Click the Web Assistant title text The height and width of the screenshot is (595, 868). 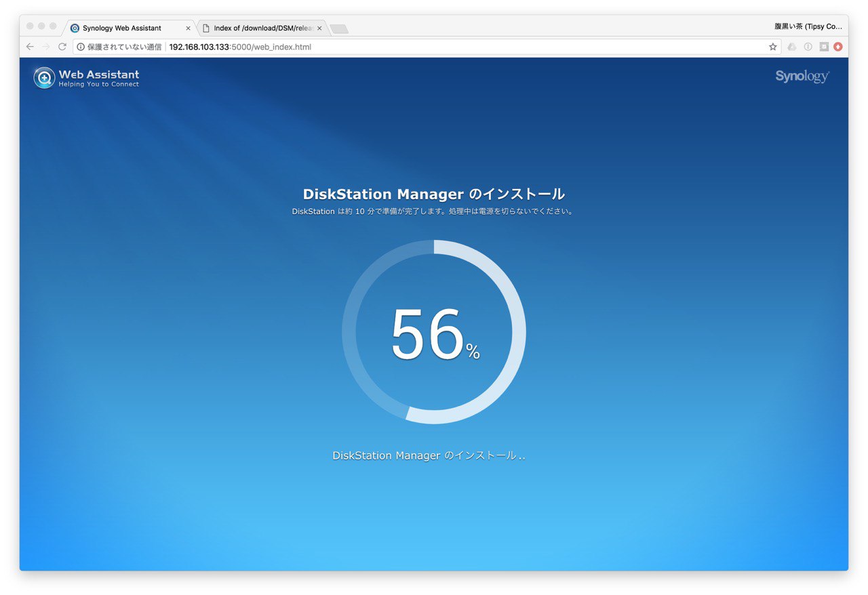tap(99, 75)
